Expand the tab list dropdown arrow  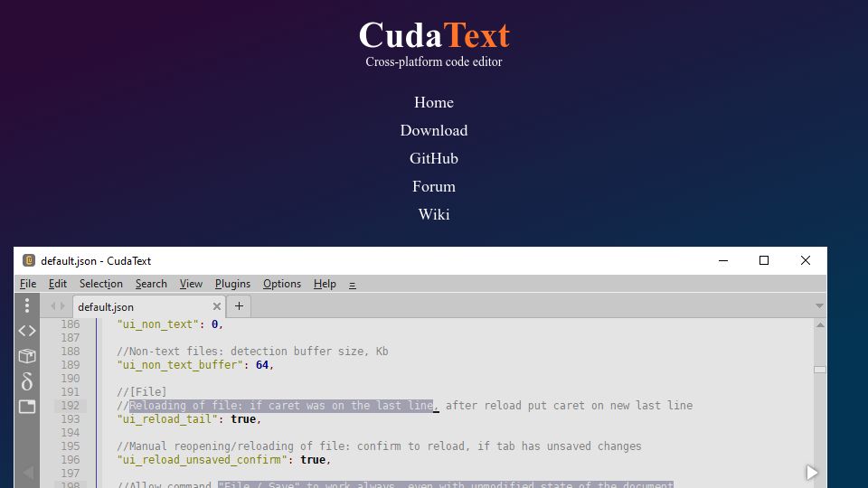pos(819,306)
